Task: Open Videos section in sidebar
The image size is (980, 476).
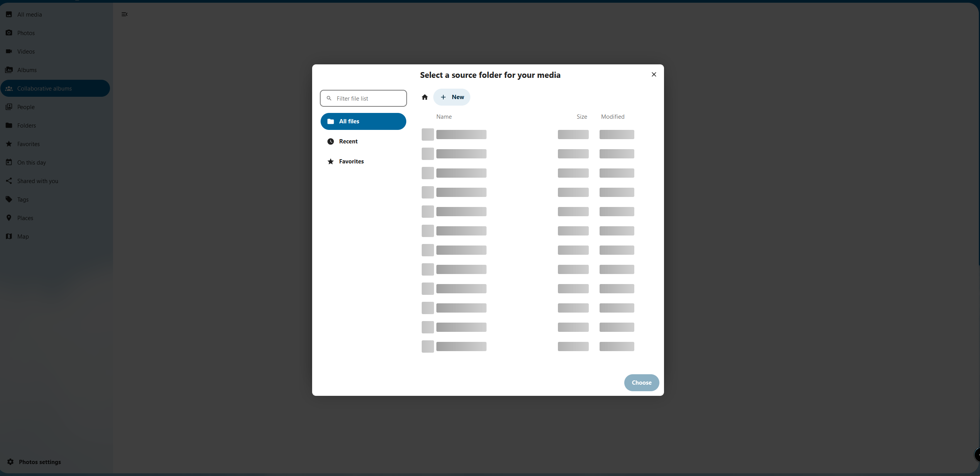Action: click(26, 52)
